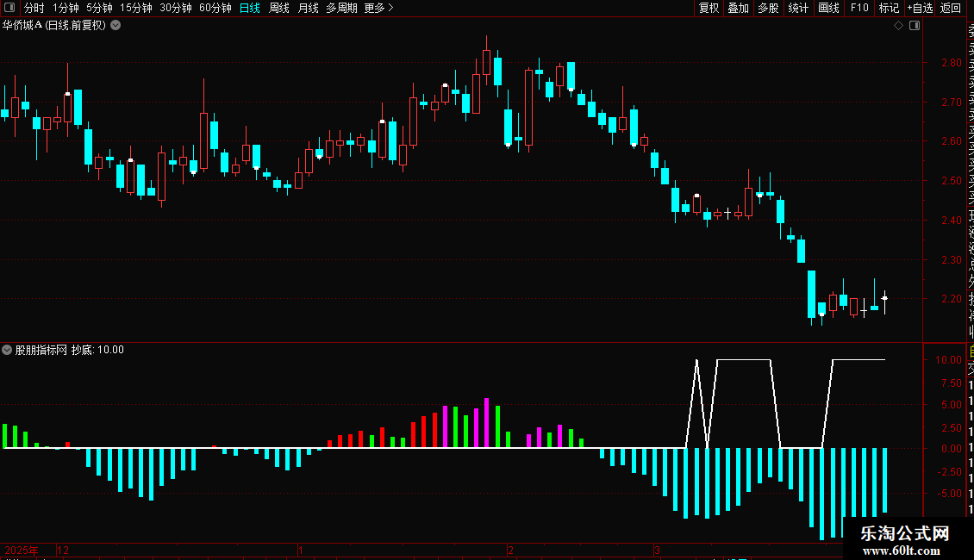
Task: Click the month 3 marker on time axis
Action: click(x=657, y=550)
